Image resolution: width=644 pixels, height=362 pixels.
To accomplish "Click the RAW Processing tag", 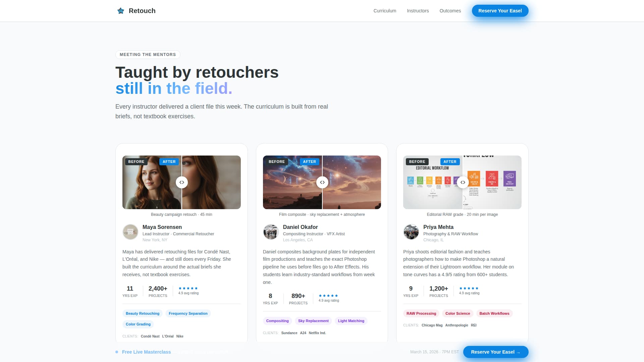I will [421, 313].
